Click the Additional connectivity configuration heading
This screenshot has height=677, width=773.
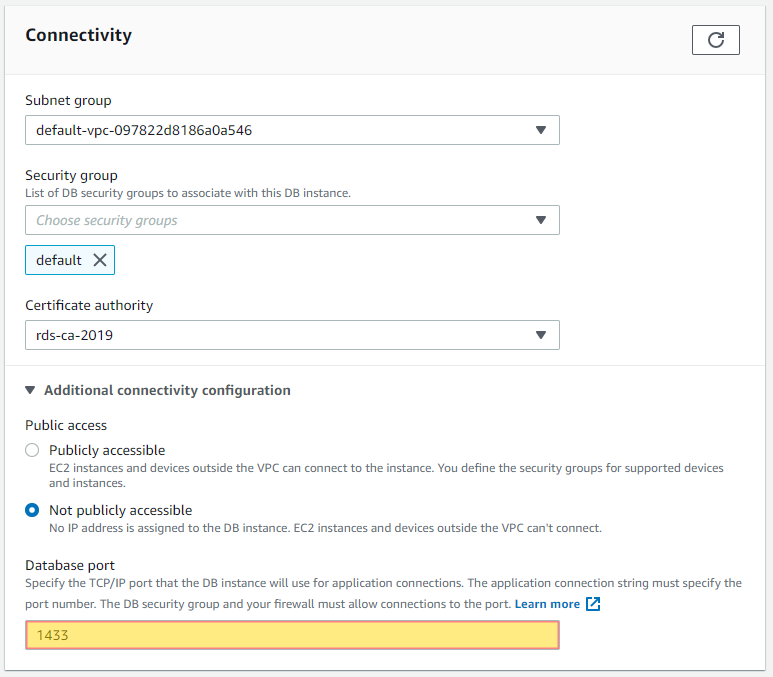coord(167,391)
